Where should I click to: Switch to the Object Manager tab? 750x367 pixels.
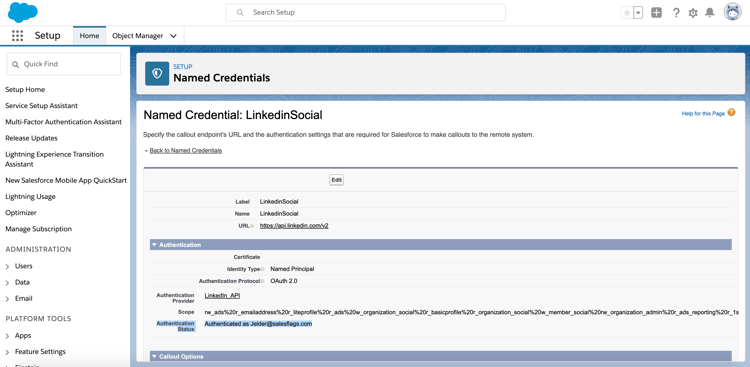[x=138, y=36]
